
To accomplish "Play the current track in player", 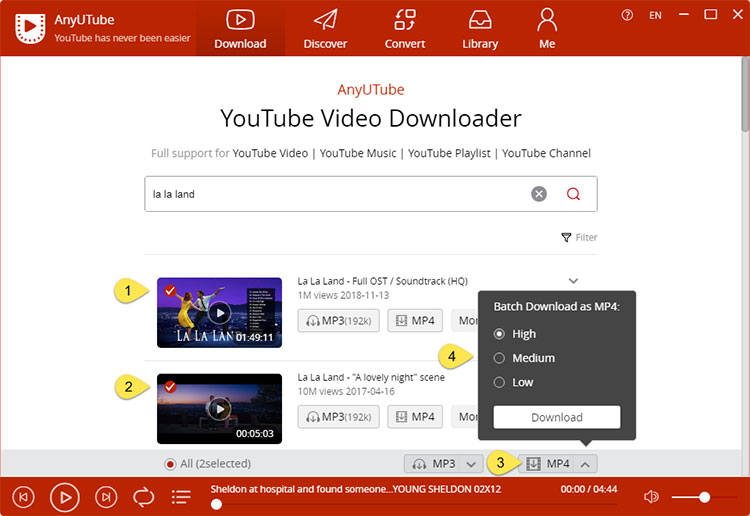I will click(x=65, y=497).
